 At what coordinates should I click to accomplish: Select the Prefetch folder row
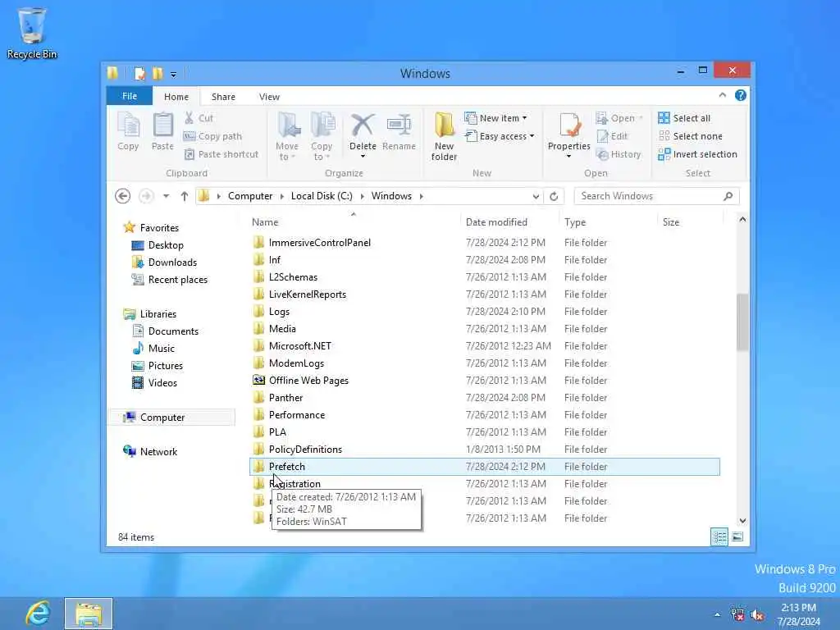[484, 467]
